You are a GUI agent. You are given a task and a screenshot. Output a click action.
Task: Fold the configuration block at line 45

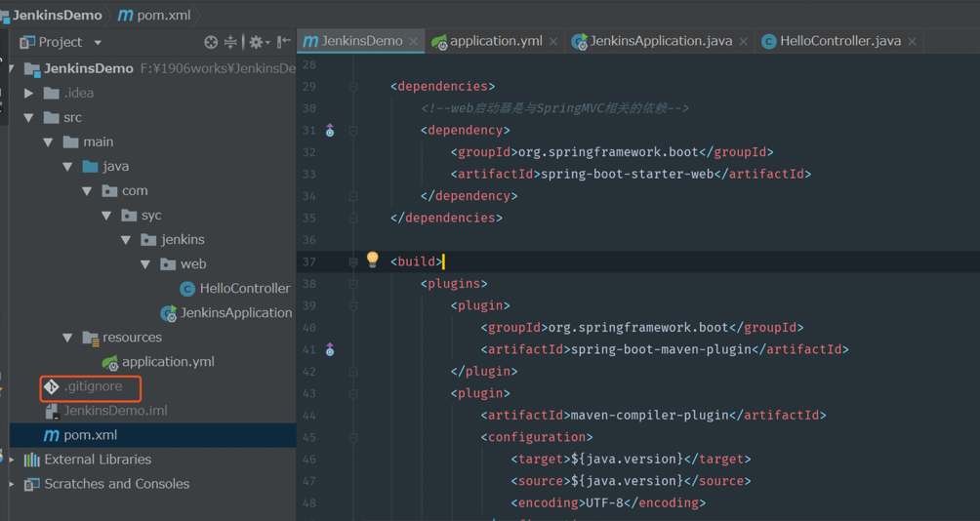click(353, 437)
